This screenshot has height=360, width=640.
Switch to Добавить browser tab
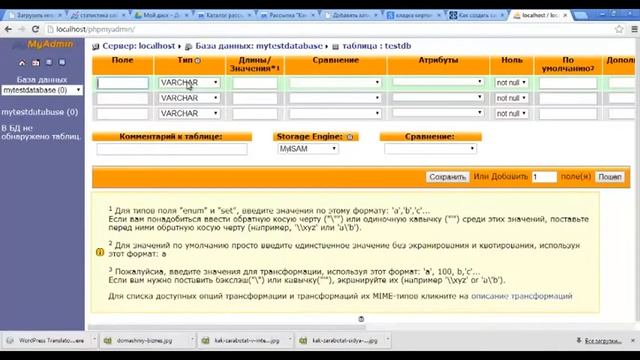click(351, 15)
